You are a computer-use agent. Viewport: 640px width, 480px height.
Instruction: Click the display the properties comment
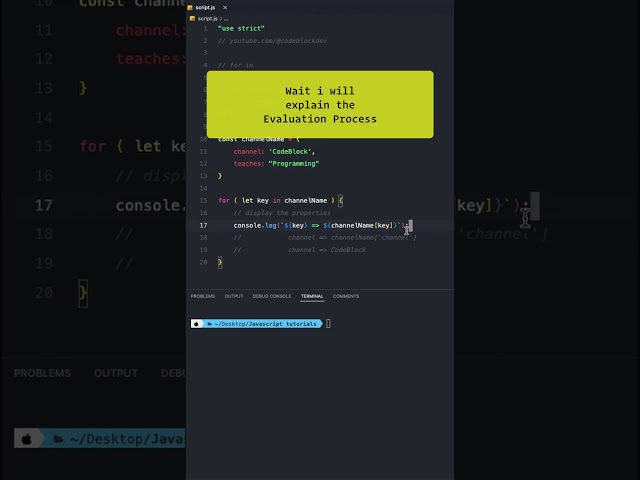coord(282,213)
